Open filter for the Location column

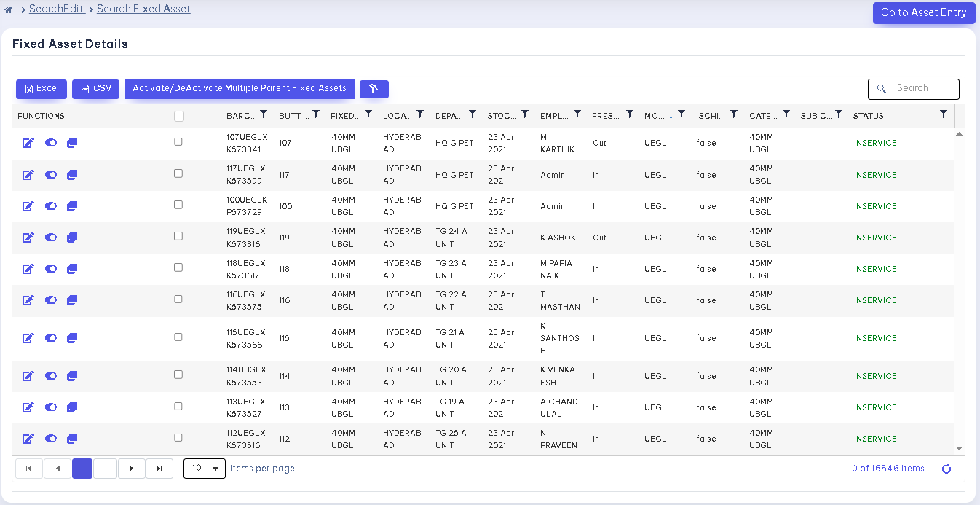coord(420,114)
